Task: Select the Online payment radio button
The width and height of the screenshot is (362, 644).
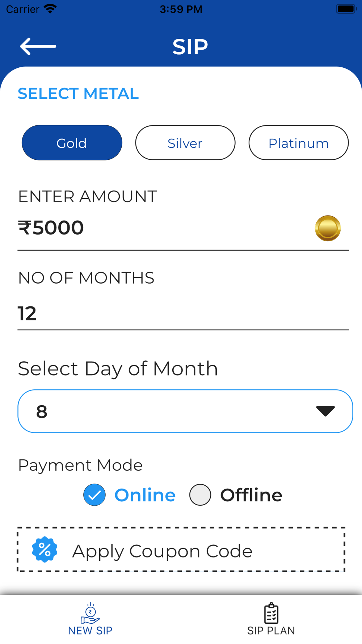Action: tap(94, 495)
